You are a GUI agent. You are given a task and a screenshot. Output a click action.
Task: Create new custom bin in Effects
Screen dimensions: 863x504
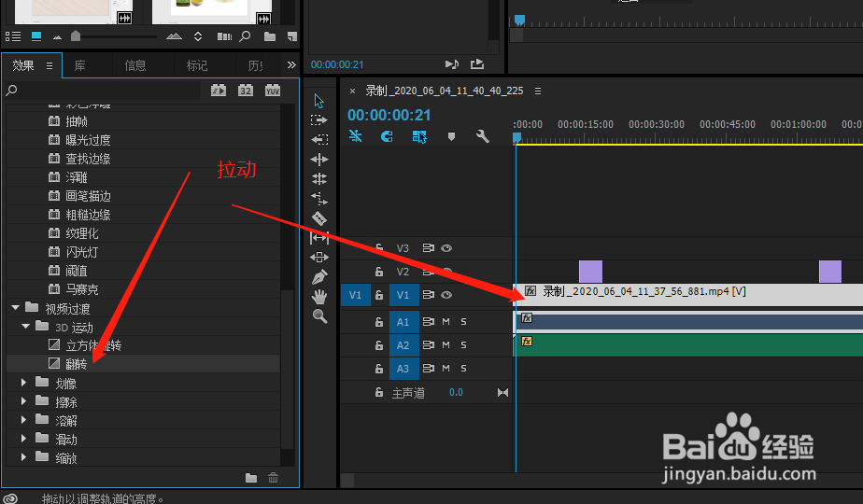[x=251, y=478]
